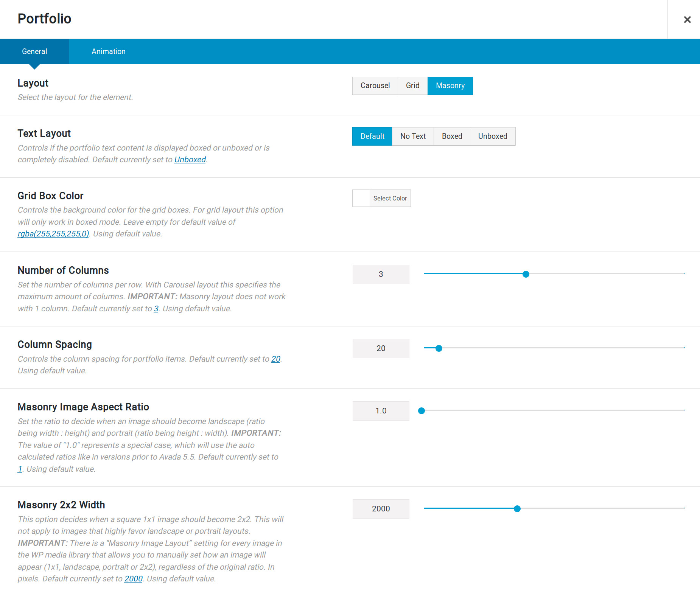700x595 pixels.
Task: Click the Masonry Image Aspect Ratio heading
Action: [x=83, y=407]
